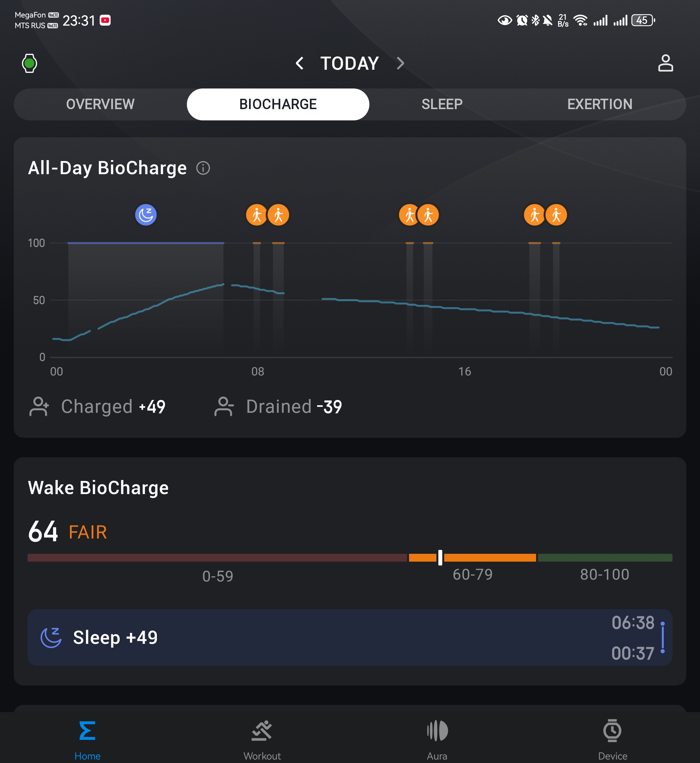700x763 pixels.
Task: Tap the first orange walking activity marker
Action: point(257,215)
